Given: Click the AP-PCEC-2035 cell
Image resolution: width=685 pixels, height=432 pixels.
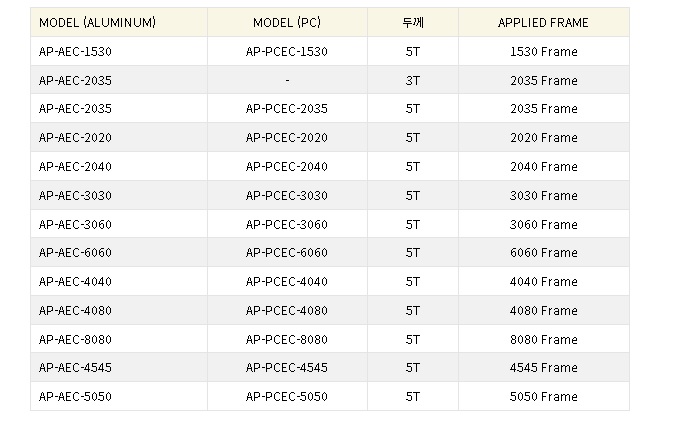Looking at the screenshot, I should pos(287,108).
